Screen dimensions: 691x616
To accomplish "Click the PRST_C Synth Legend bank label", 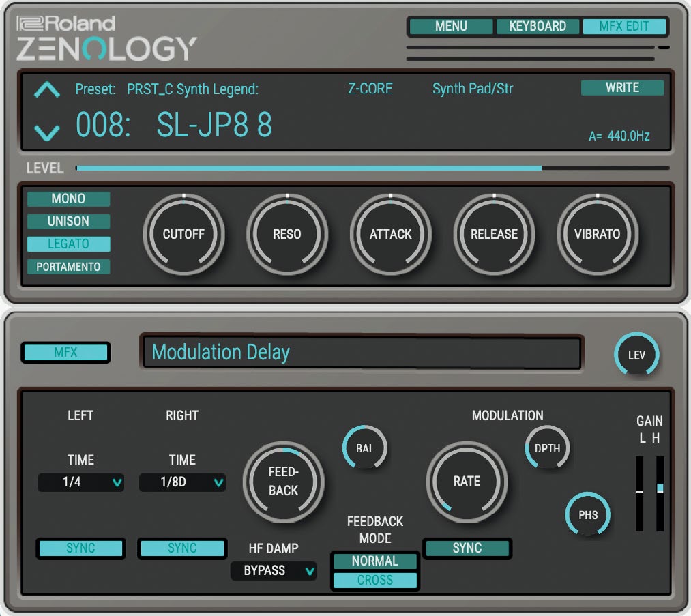I will [x=192, y=89].
